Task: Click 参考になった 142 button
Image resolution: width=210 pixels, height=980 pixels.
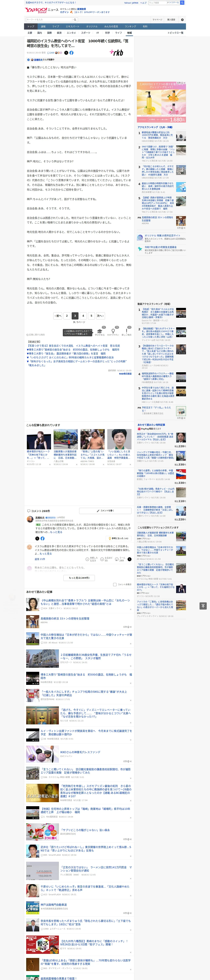Action: tap(119, 538)
